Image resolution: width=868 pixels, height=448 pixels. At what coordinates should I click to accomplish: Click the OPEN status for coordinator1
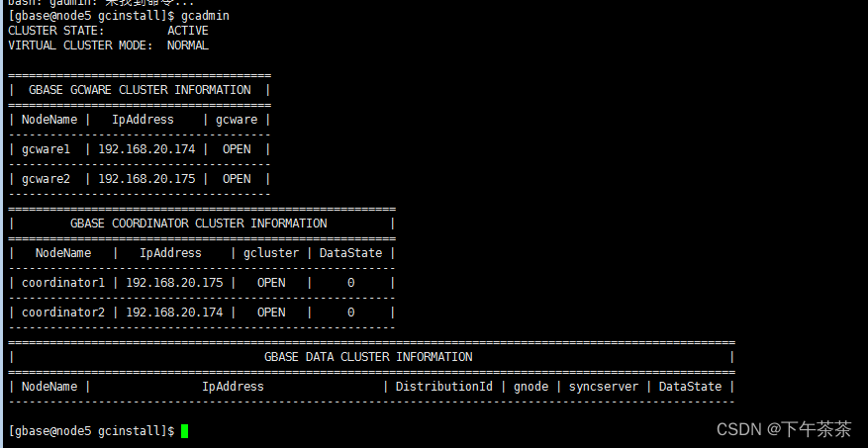(x=271, y=283)
